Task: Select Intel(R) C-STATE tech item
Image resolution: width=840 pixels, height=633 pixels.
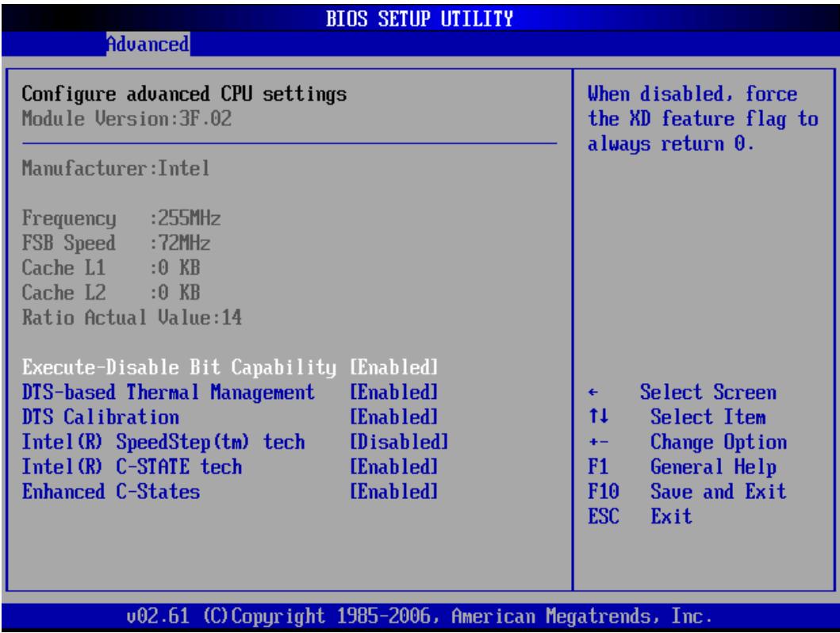Action: (132, 466)
